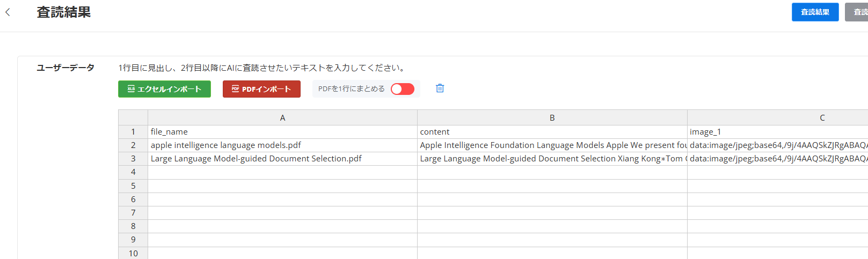Select the row 1 header
This screenshot has height=259, width=868.
click(133, 132)
